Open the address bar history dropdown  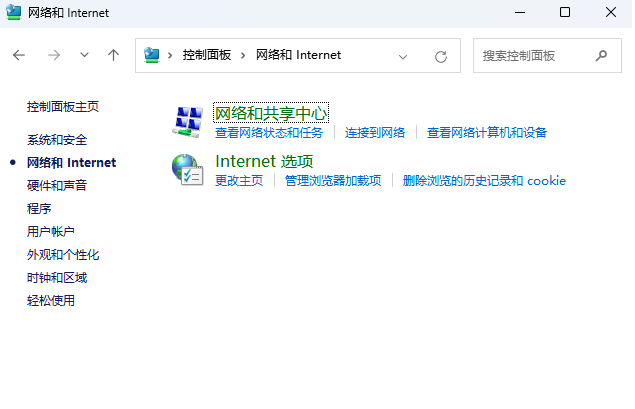[403, 57]
